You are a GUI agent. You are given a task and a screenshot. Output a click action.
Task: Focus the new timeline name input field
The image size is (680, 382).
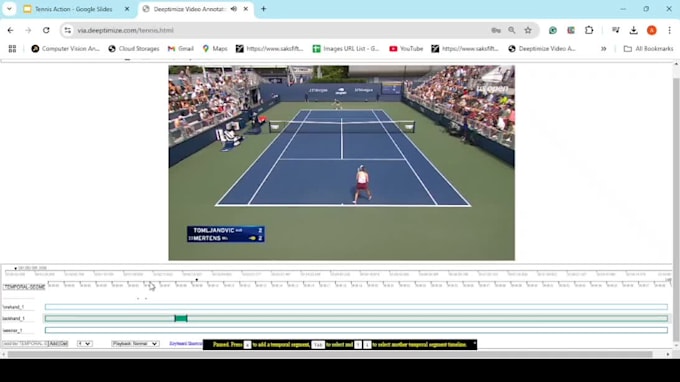[24, 343]
